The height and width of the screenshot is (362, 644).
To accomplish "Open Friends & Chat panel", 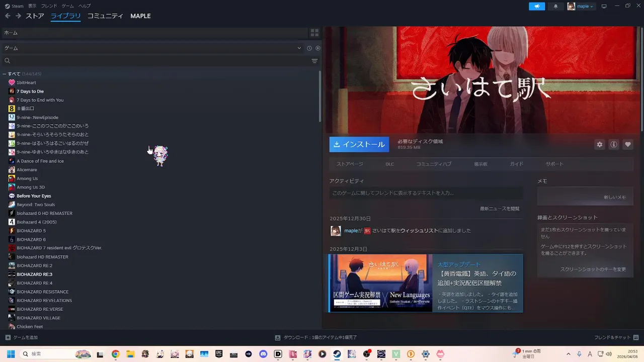I will [616, 337].
